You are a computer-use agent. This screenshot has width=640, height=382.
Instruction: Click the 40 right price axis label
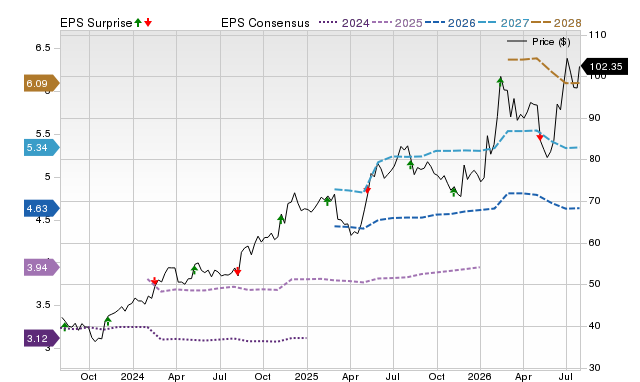(595, 326)
